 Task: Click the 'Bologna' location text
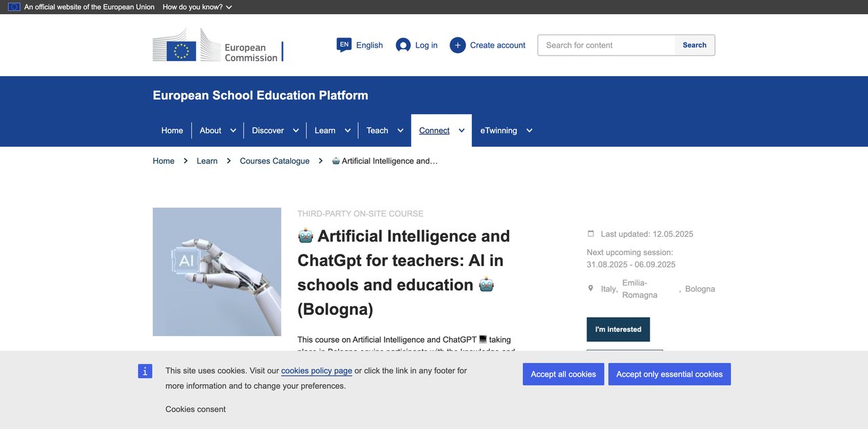coord(700,289)
